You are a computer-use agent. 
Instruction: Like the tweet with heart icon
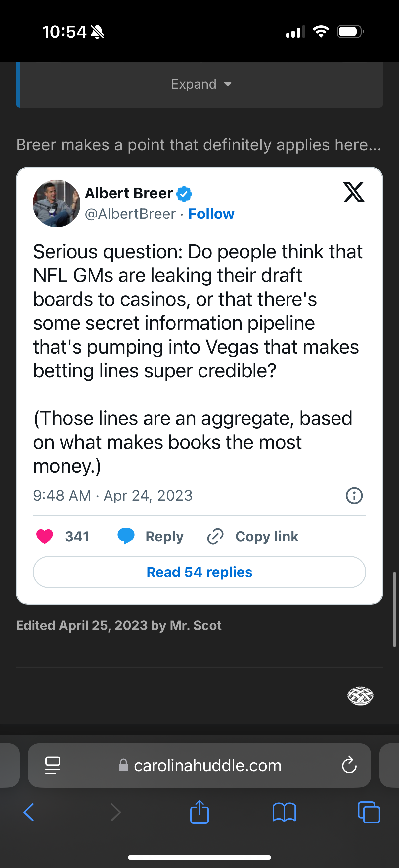(x=44, y=536)
